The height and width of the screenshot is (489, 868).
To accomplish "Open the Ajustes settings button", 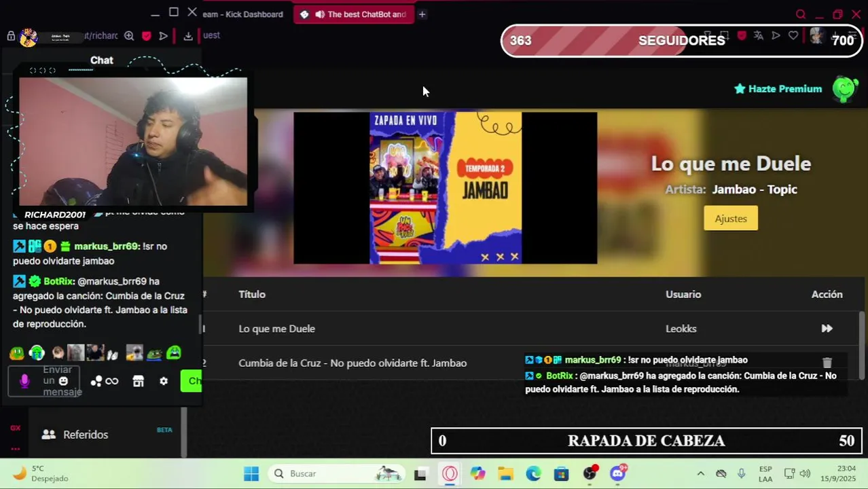I will click(731, 219).
